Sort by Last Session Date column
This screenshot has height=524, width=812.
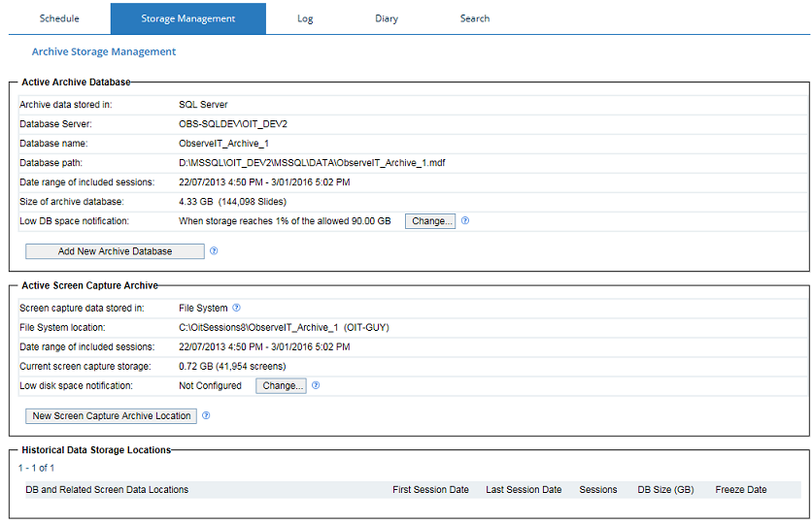tap(524, 490)
